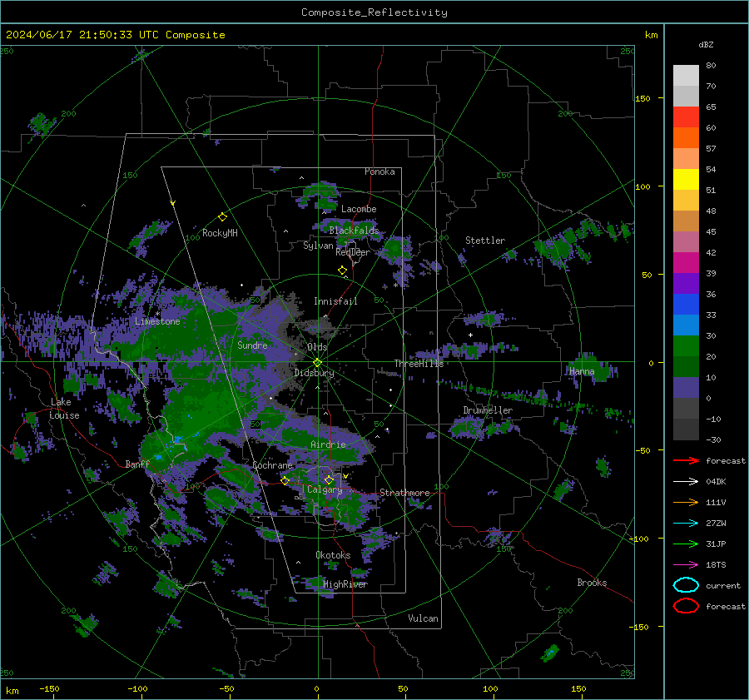This screenshot has height=700, width=749.
Task: Click the Strathmore label
Action: point(404,493)
